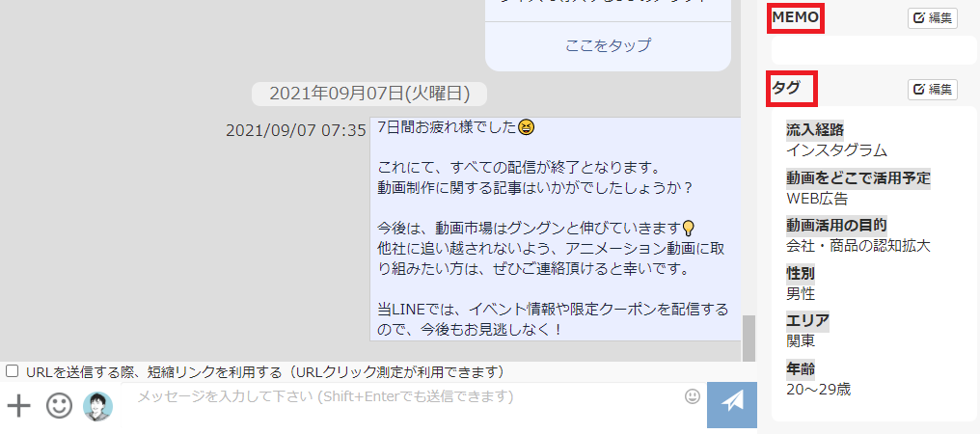This screenshot has height=434, width=980.
Task: Select the 動画をどこで活用予定 tag label
Action: coord(858,178)
